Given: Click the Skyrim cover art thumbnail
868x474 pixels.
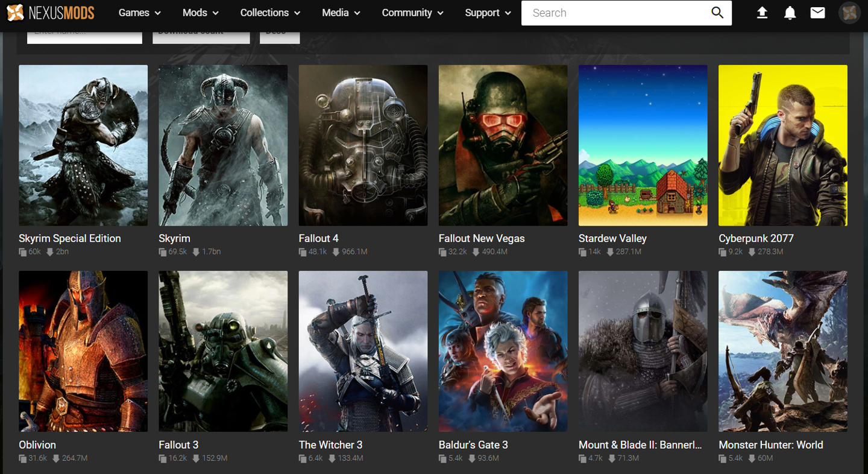Looking at the screenshot, I should (x=223, y=145).
